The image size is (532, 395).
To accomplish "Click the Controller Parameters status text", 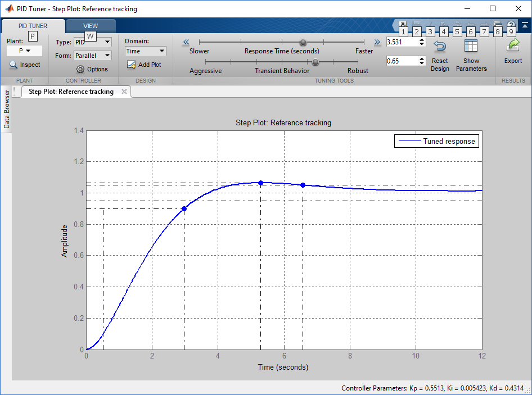I will 432,388.
